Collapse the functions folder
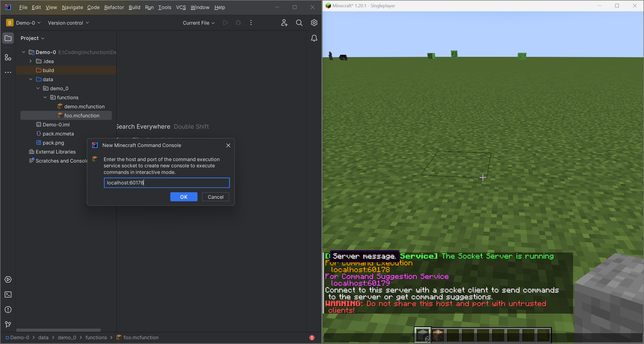Image resolution: width=644 pixels, height=344 pixels. (x=45, y=97)
